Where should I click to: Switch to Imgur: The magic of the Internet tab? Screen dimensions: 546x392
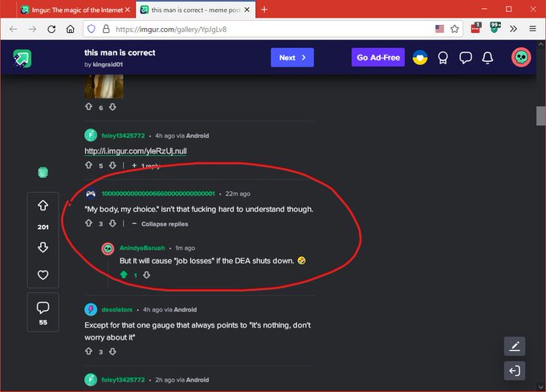[x=75, y=10]
